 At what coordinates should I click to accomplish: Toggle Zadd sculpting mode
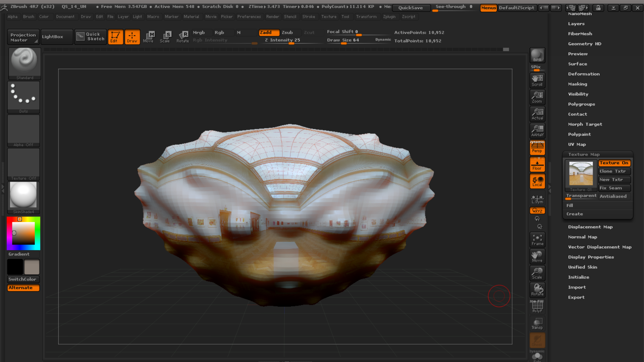pos(269,33)
